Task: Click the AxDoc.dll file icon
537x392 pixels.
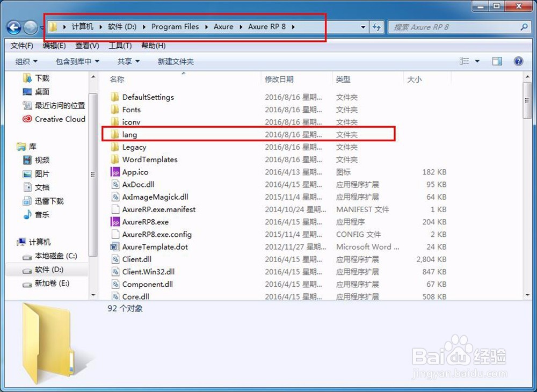Action: pyautogui.click(x=115, y=185)
